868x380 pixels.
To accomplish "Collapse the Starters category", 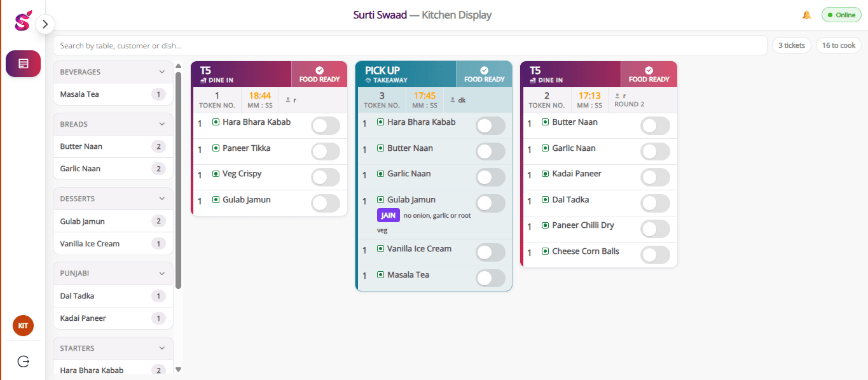I will tap(162, 348).
